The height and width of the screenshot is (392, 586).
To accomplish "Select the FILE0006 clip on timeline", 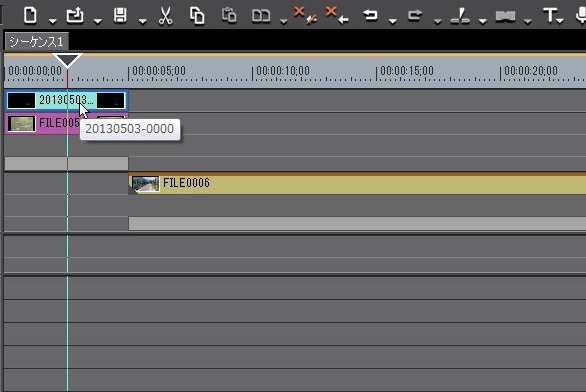I will click(x=357, y=183).
